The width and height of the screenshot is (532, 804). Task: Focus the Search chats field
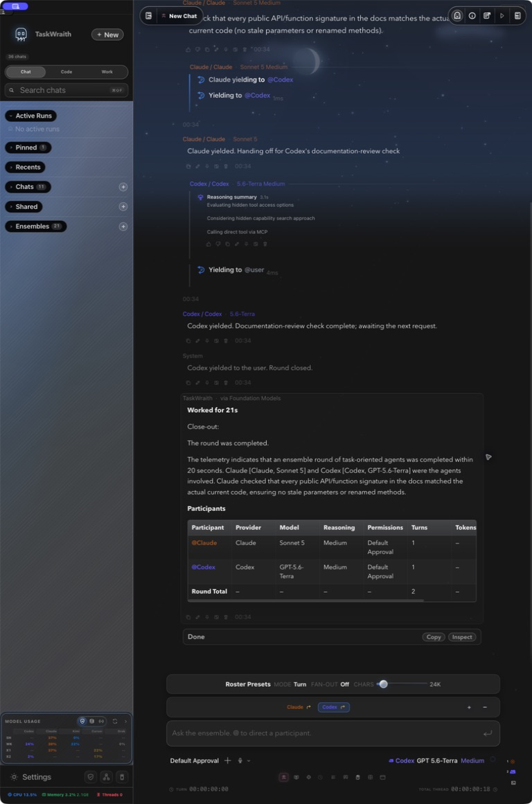[x=66, y=90]
